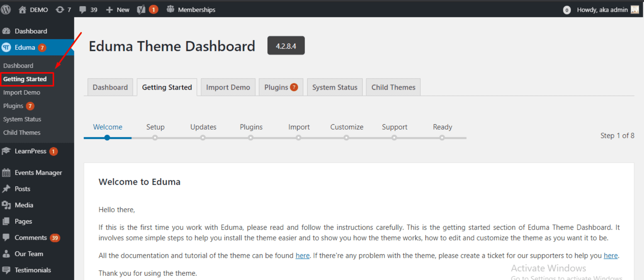Open the documentation 'here' link

[x=303, y=256]
